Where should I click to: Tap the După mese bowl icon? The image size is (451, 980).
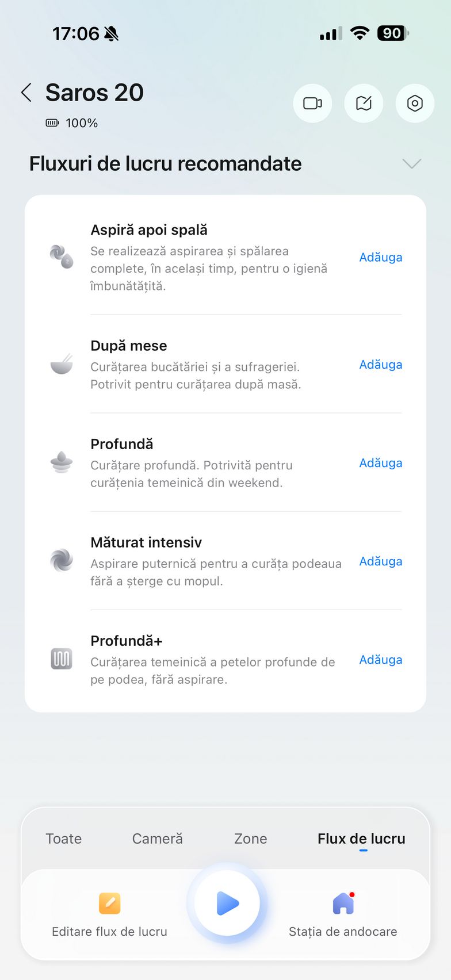[x=62, y=364]
